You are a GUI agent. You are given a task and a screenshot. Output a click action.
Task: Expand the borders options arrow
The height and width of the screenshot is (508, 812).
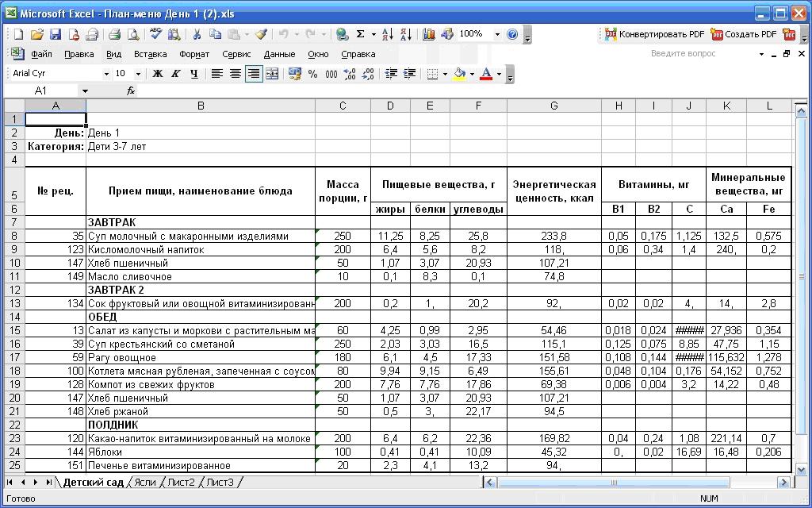(445, 74)
